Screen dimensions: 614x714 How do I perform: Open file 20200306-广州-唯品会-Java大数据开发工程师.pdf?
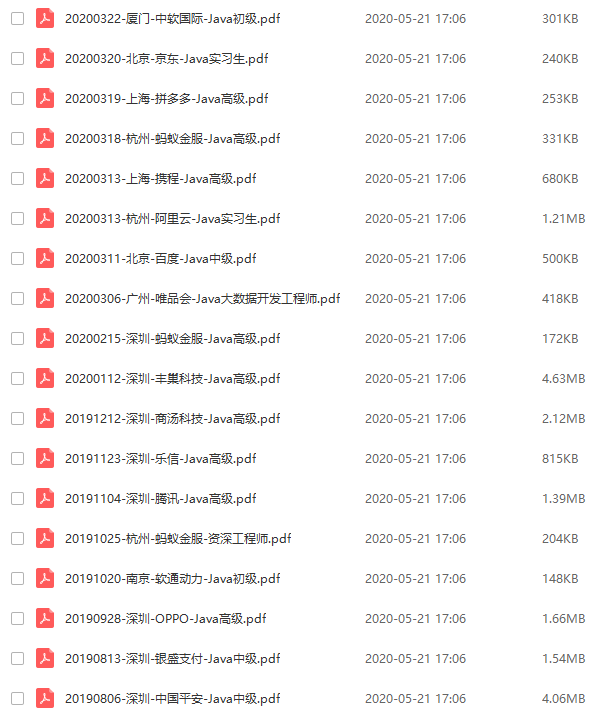coord(202,299)
